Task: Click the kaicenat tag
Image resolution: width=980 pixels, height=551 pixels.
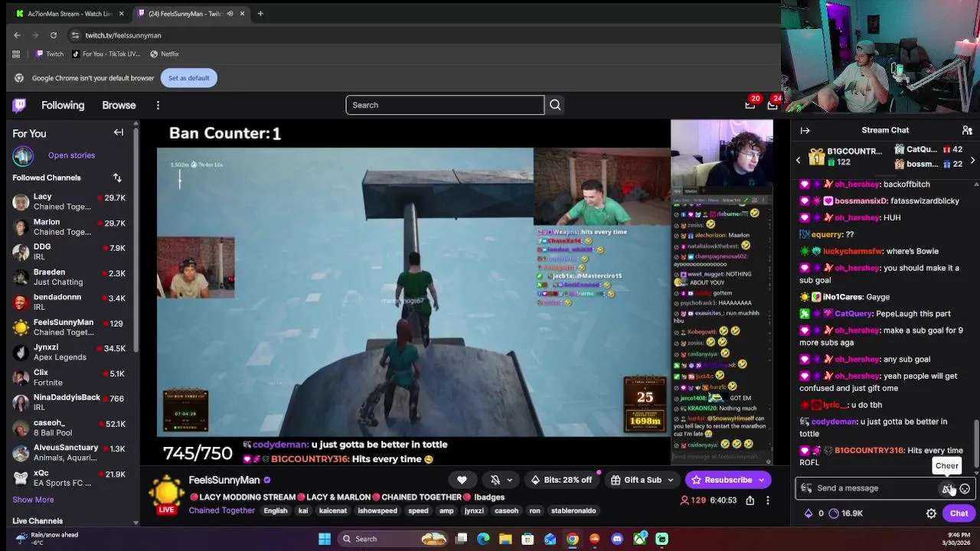Action: 333,510
